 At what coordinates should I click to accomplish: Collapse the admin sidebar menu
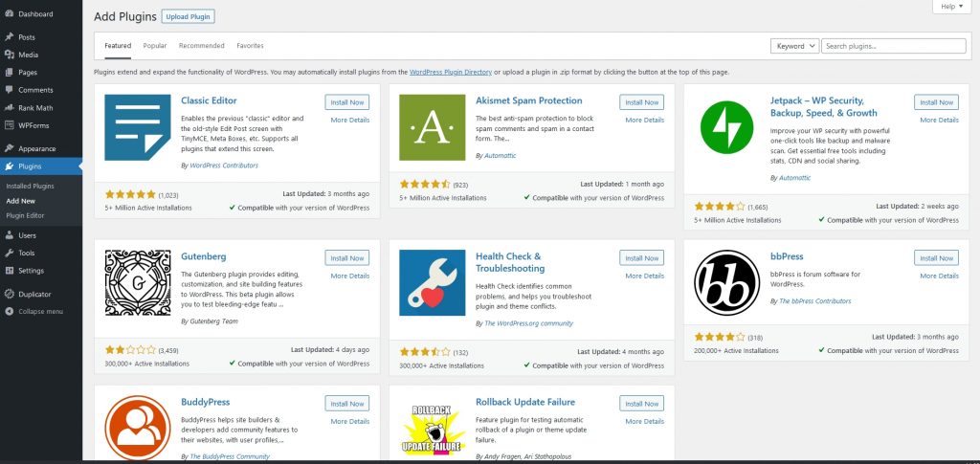point(40,311)
